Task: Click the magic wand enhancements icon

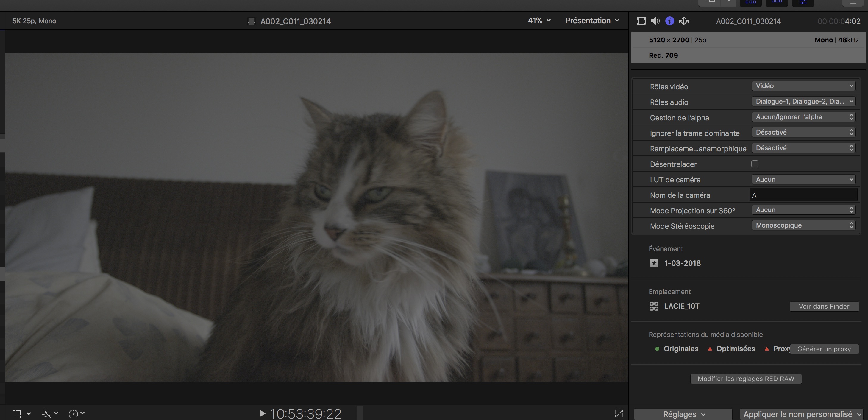Action: click(x=46, y=413)
